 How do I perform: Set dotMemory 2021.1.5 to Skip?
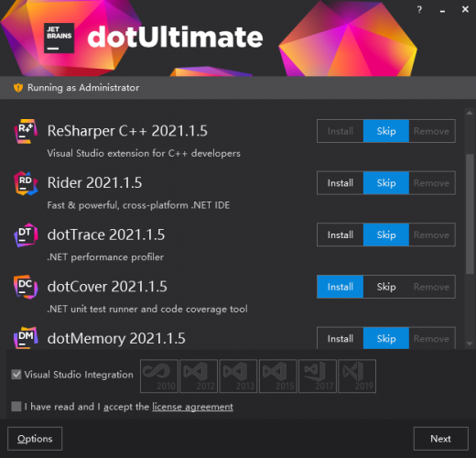(x=386, y=338)
